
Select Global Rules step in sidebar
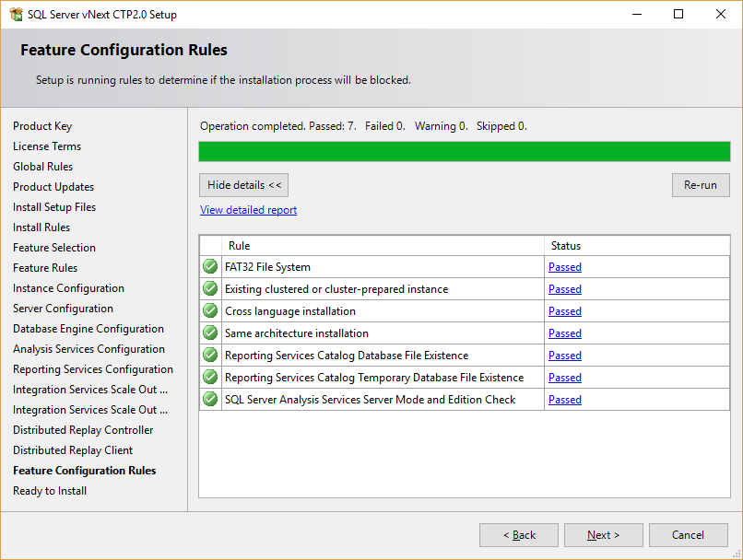pyautogui.click(x=43, y=167)
